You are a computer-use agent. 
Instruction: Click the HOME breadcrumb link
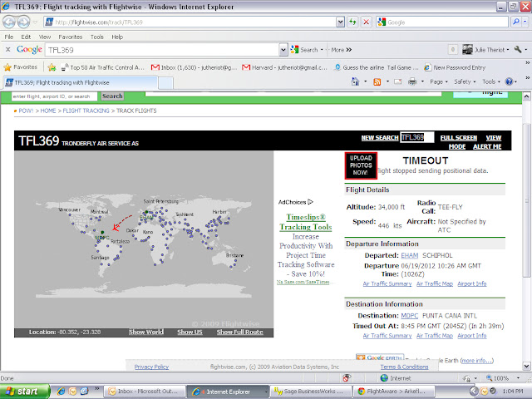click(x=48, y=111)
